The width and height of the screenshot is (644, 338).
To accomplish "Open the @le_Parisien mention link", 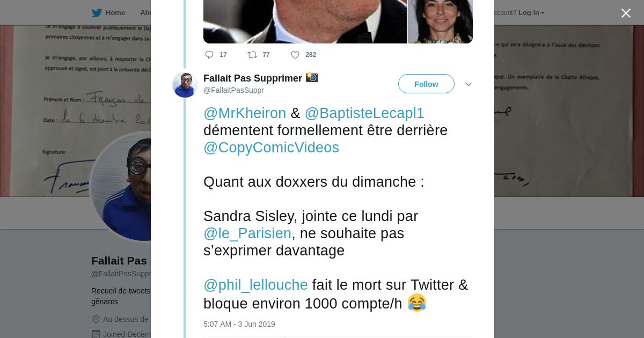I will click(x=247, y=233).
